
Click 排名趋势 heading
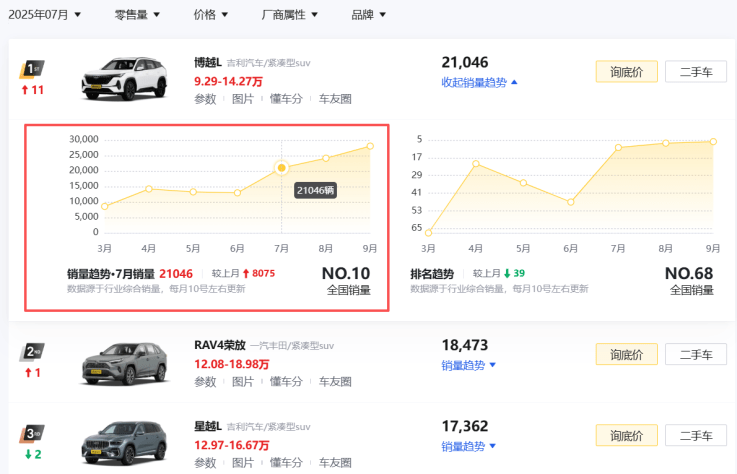432,274
